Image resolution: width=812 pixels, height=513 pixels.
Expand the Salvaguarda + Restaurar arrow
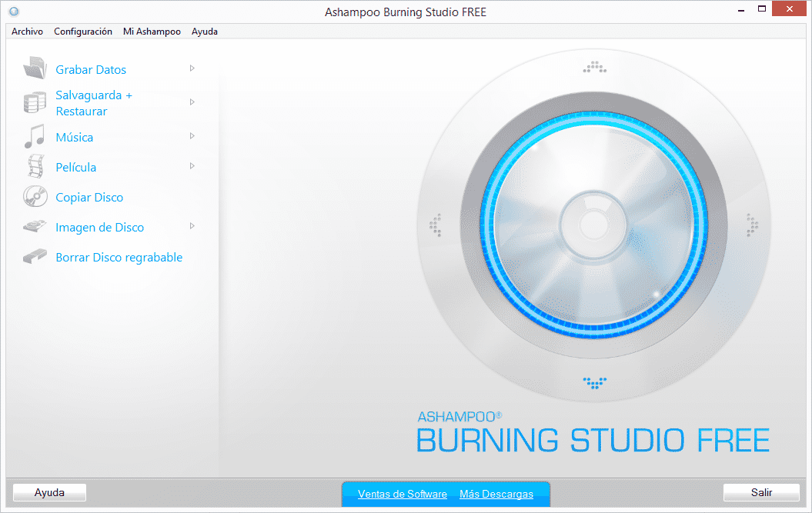[x=192, y=102]
